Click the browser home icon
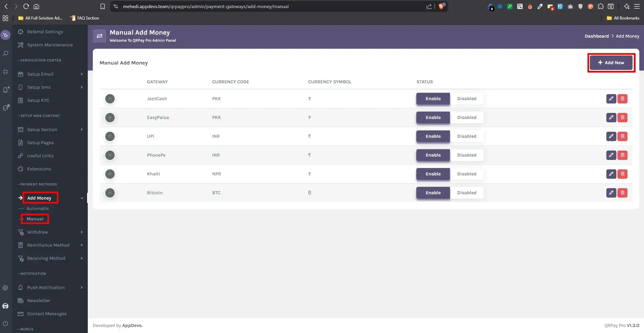644x333 pixels. coord(36,6)
